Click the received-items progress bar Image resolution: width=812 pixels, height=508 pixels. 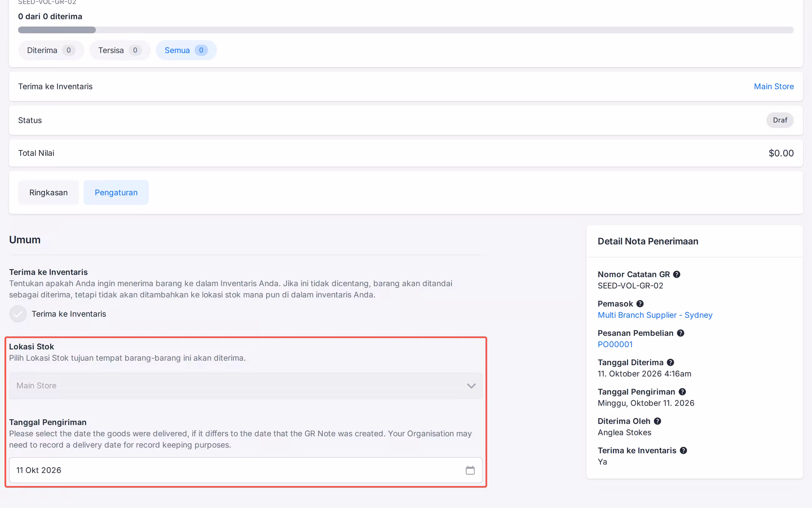click(406, 30)
